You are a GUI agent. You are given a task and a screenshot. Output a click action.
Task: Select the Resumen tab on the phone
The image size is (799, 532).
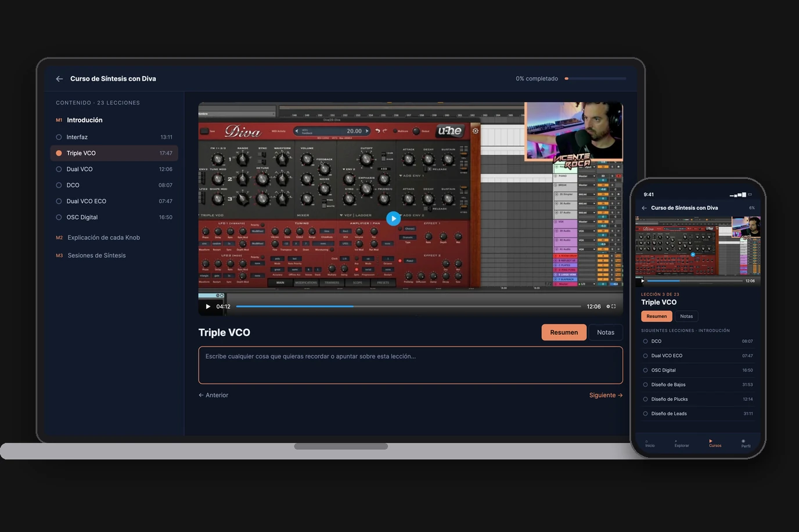click(657, 316)
